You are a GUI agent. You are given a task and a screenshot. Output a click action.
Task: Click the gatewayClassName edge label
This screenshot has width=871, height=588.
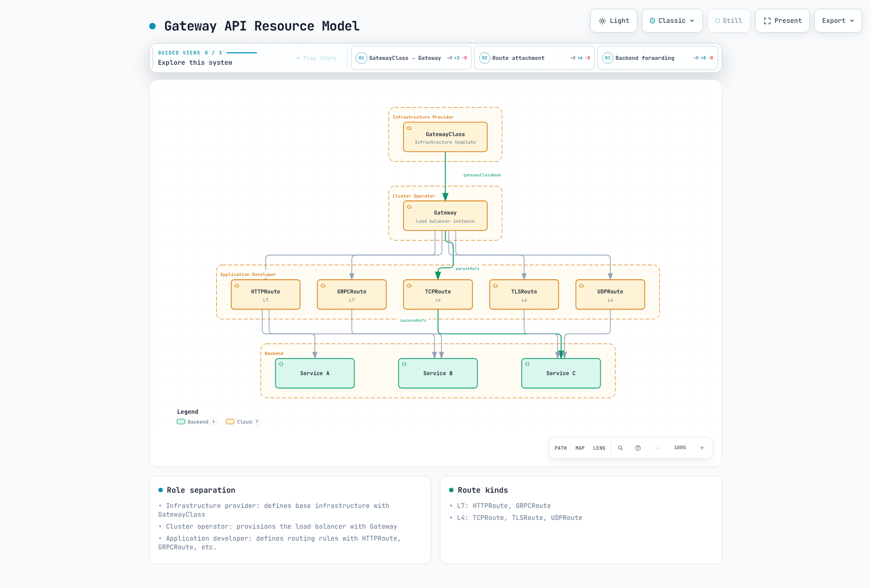coord(482,175)
